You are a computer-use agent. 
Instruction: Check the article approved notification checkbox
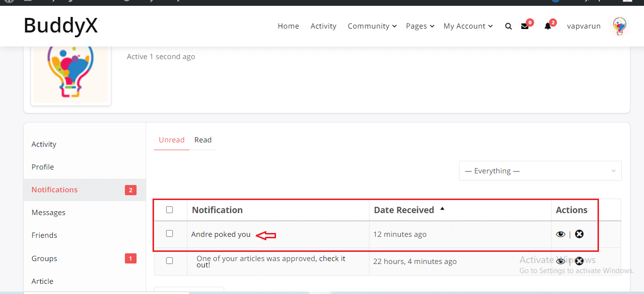point(169,261)
